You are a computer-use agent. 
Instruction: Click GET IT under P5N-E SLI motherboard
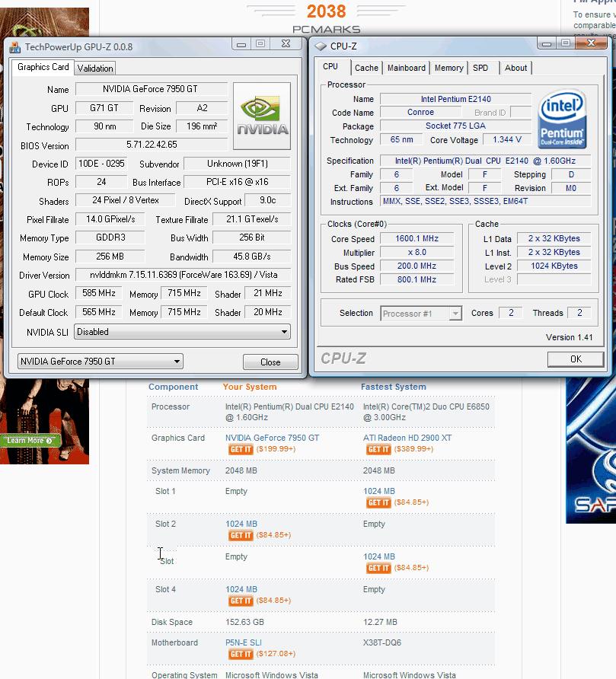(241, 654)
